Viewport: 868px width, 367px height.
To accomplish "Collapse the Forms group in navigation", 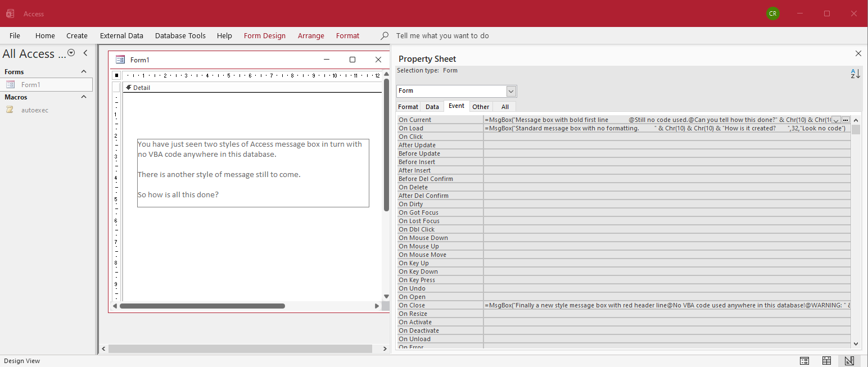I will pyautogui.click(x=84, y=72).
